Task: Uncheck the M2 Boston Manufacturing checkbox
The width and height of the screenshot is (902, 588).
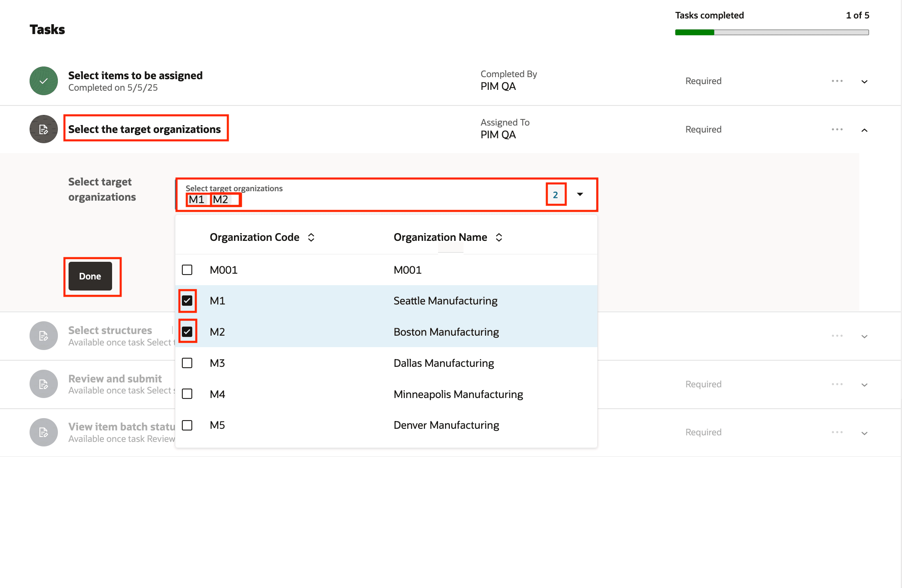Action: tap(187, 332)
